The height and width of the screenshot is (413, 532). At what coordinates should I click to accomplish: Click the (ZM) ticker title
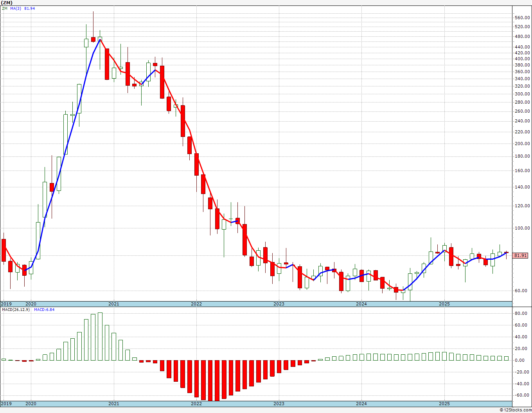[7, 3]
